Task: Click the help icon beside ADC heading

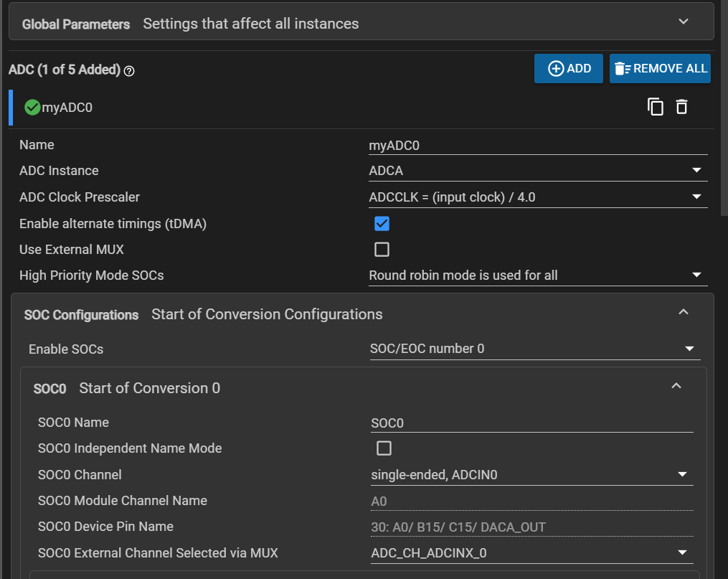Action: click(130, 70)
